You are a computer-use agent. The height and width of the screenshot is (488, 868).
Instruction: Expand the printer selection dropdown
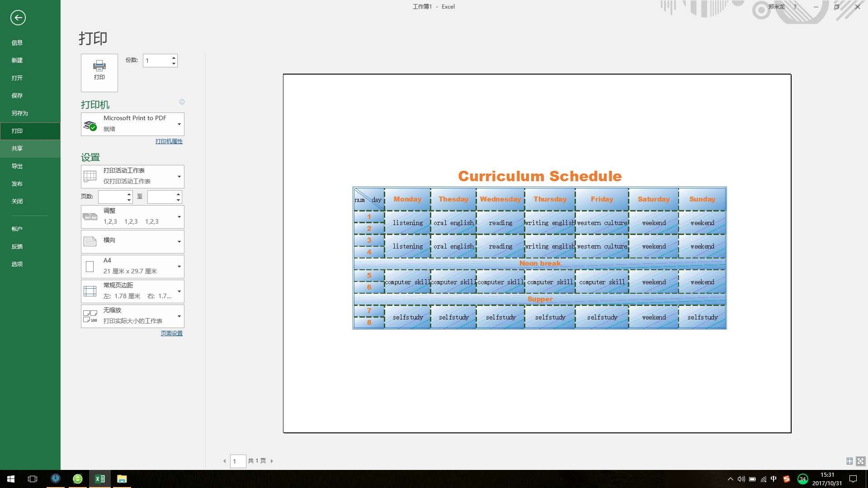tap(179, 124)
